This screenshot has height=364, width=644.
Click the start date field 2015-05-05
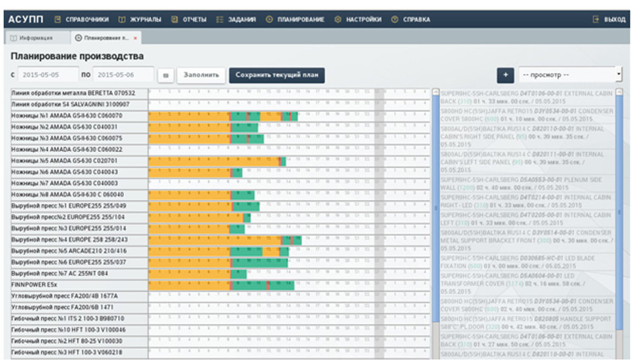47,75
